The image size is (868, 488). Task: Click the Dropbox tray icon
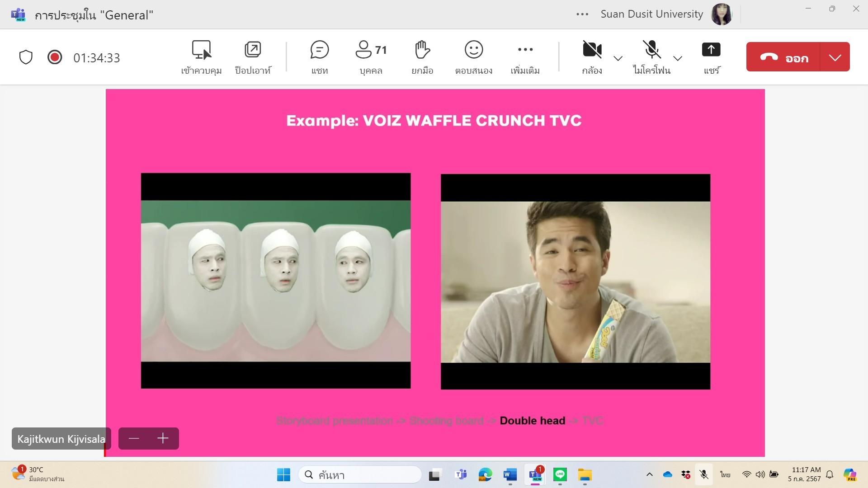(686, 474)
